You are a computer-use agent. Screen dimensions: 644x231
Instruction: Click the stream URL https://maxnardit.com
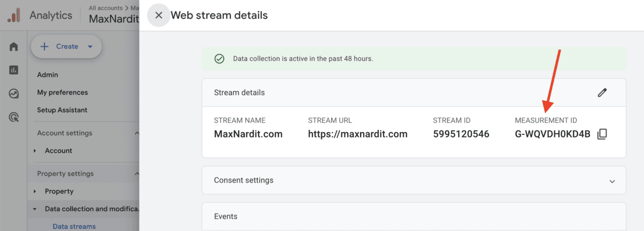coord(358,134)
